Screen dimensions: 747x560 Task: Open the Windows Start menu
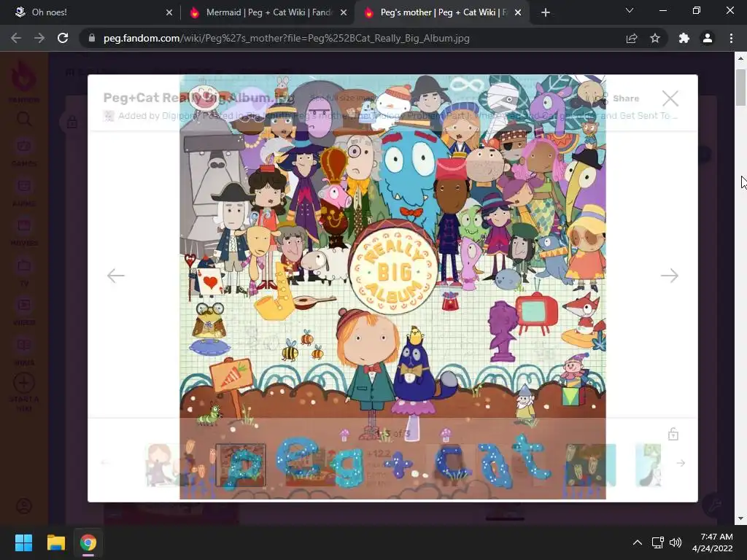[x=23, y=542]
